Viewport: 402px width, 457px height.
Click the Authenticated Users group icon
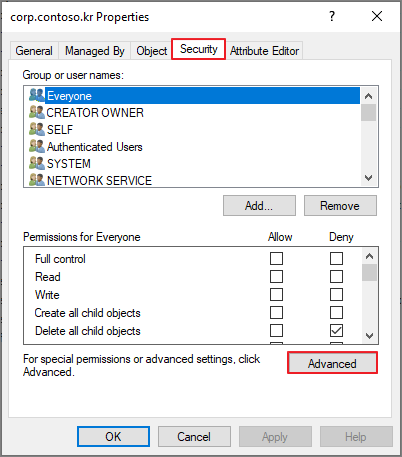point(37,146)
